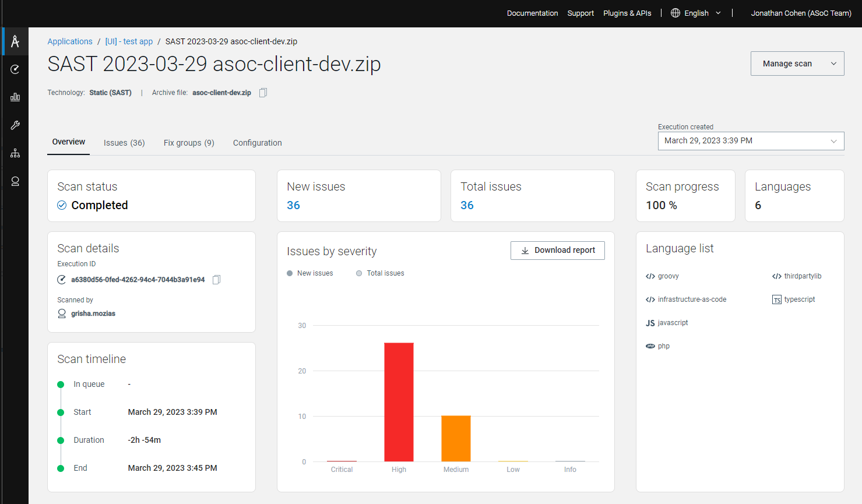Screen dimensions: 862x504
Task: Click the globe language icon
Action: coord(675,13)
